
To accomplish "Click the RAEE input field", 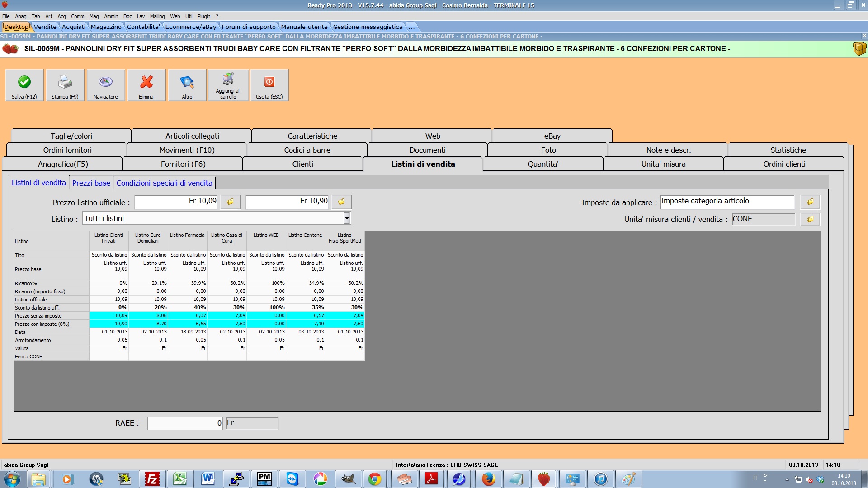I will tap(185, 423).
